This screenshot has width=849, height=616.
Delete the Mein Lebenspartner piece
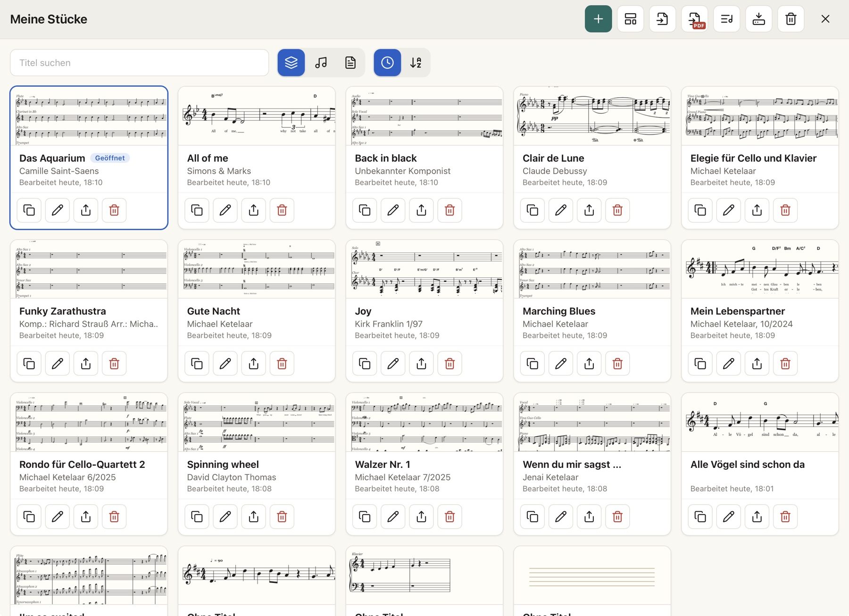(x=785, y=363)
